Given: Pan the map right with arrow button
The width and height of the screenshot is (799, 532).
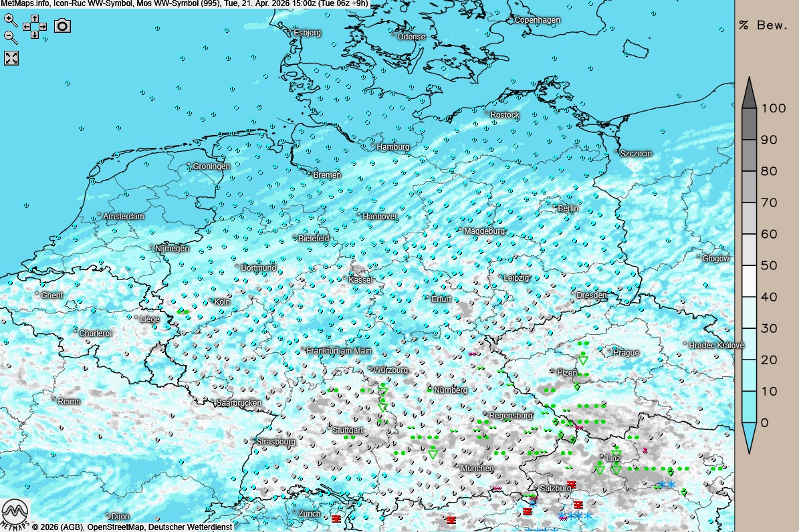Looking at the screenshot, I should [43, 26].
